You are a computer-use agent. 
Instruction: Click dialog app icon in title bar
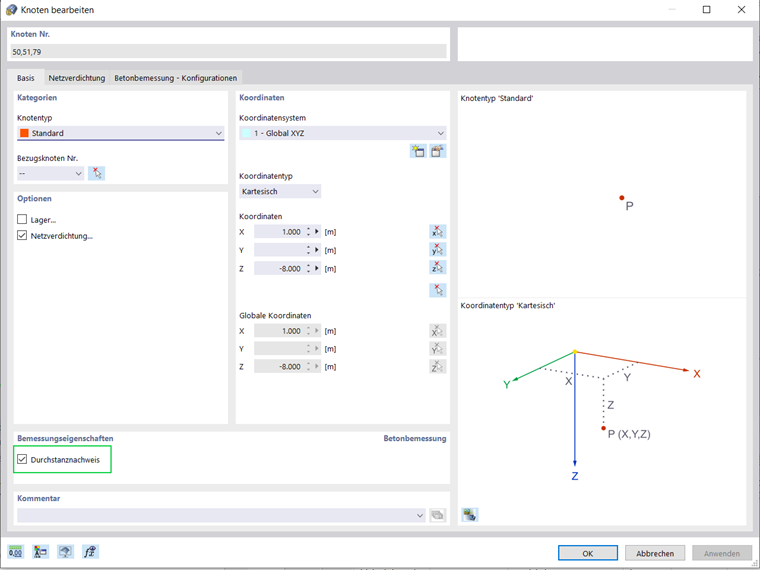click(11, 10)
